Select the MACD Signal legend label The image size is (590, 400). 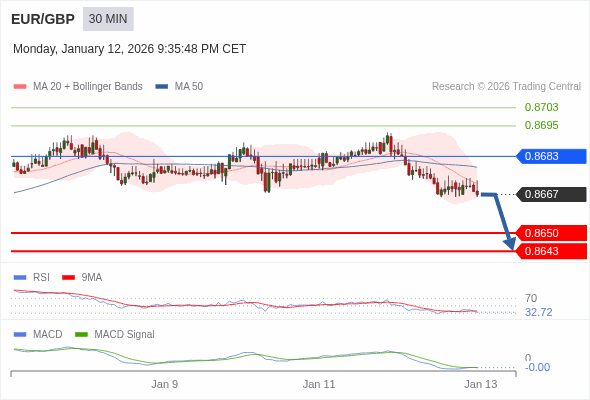click(x=125, y=335)
